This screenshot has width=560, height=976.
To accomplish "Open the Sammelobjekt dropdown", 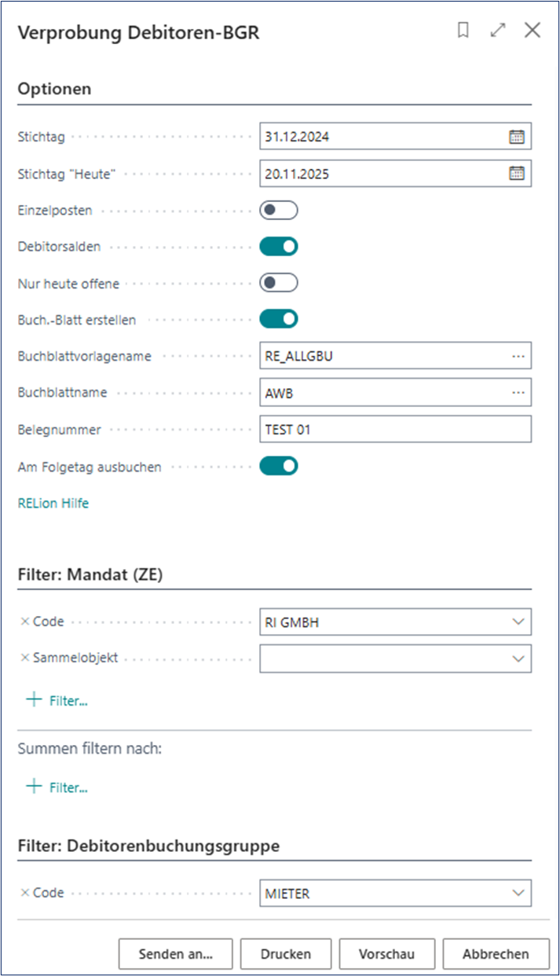I will click(x=518, y=659).
